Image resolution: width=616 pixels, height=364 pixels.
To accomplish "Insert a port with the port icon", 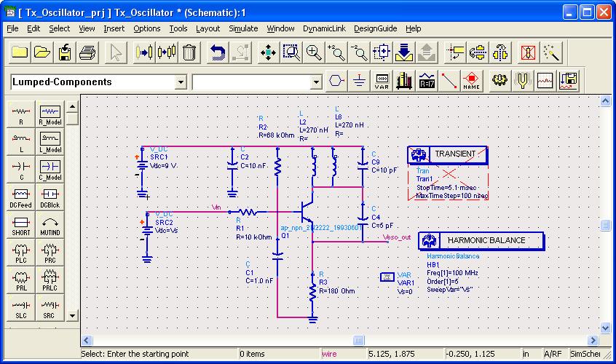I will 336,81.
